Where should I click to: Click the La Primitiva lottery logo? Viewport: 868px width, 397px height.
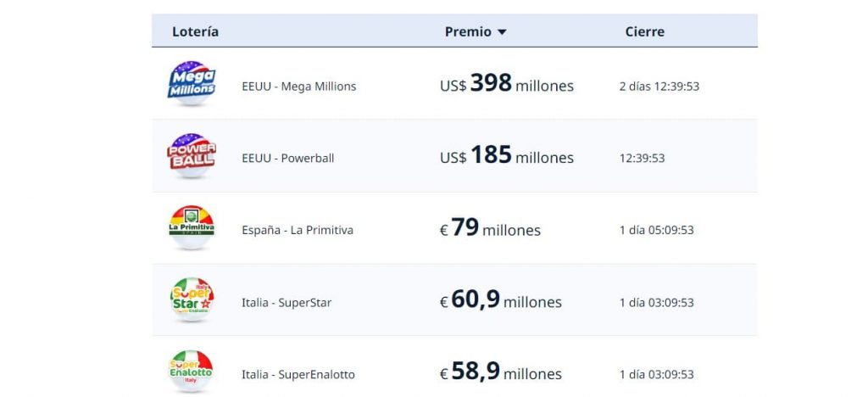[x=191, y=227]
